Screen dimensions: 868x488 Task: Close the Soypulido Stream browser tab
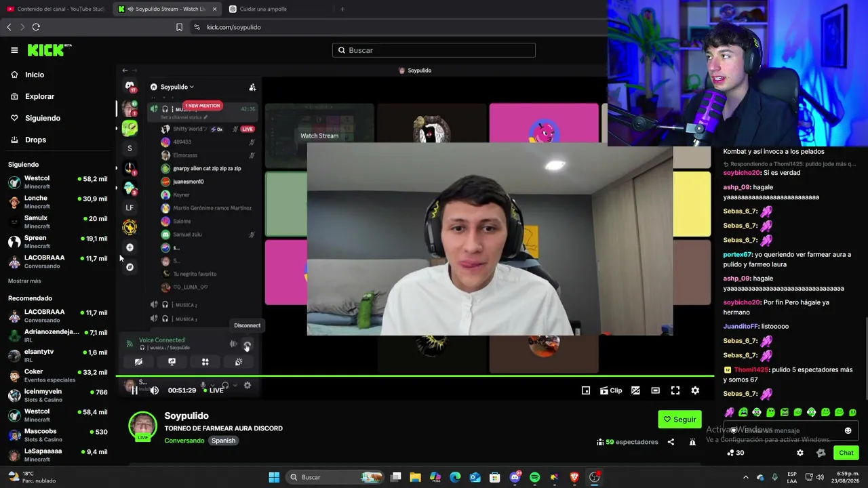214,9
